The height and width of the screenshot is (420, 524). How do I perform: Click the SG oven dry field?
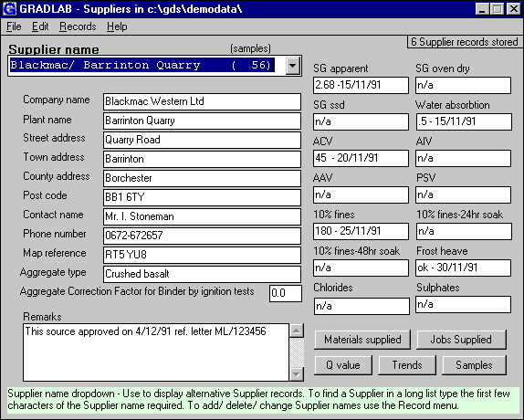(463, 85)
